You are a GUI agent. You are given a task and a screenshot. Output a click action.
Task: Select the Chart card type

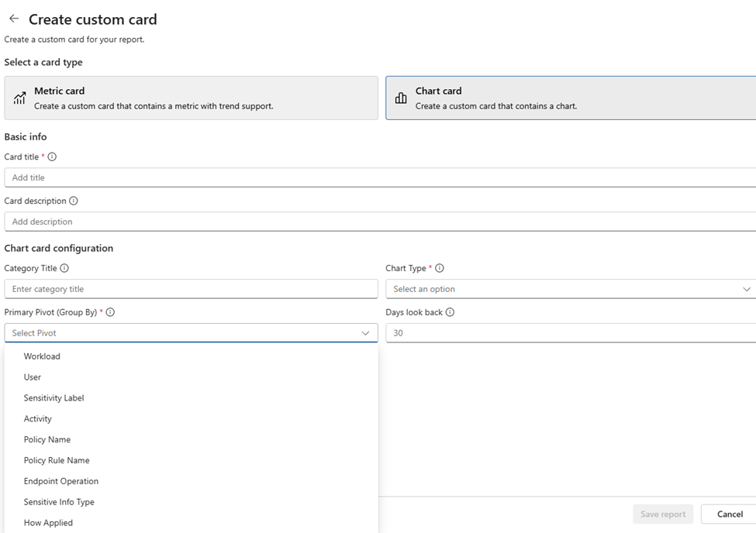click(x=571, y=98)
